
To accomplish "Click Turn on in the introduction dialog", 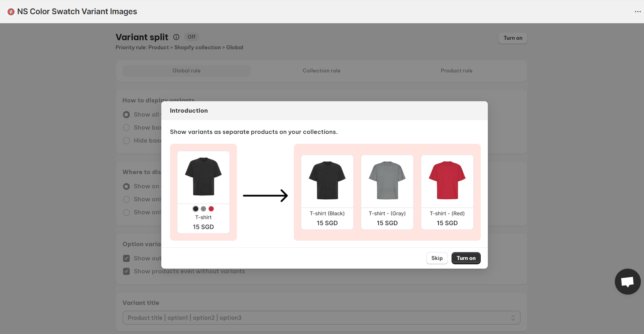I will (x=466, y=258).
